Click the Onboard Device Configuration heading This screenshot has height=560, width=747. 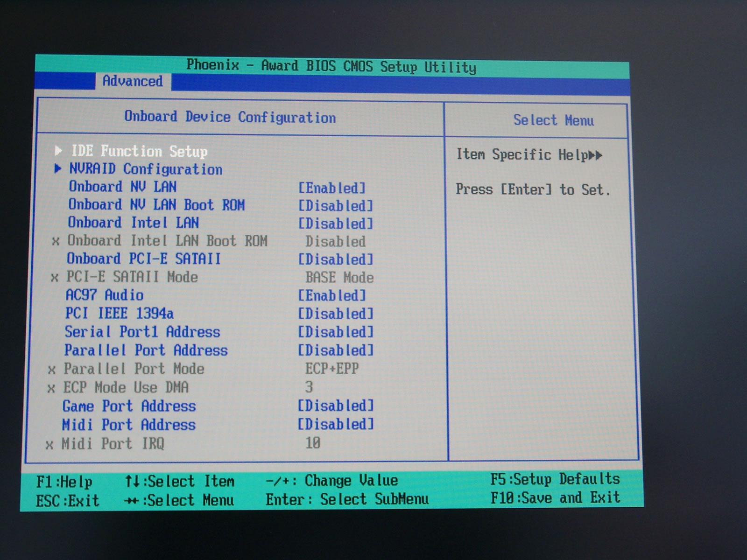click(x=230, y=117)
